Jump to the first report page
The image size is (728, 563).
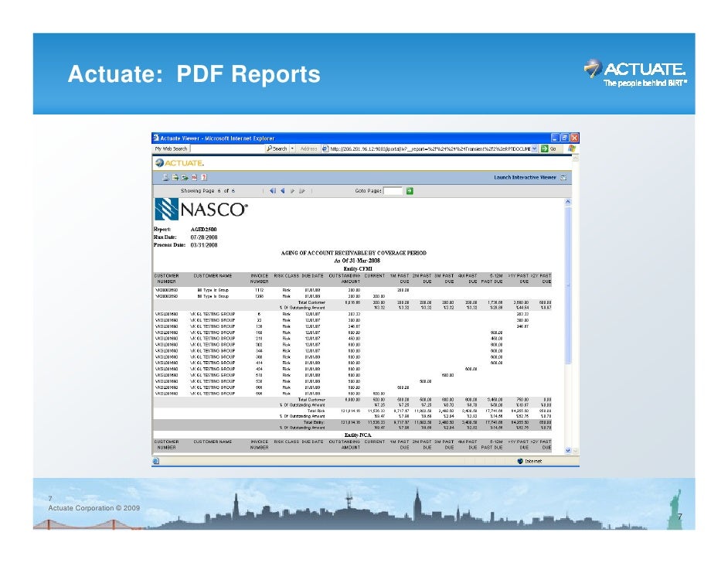point(273,191)
